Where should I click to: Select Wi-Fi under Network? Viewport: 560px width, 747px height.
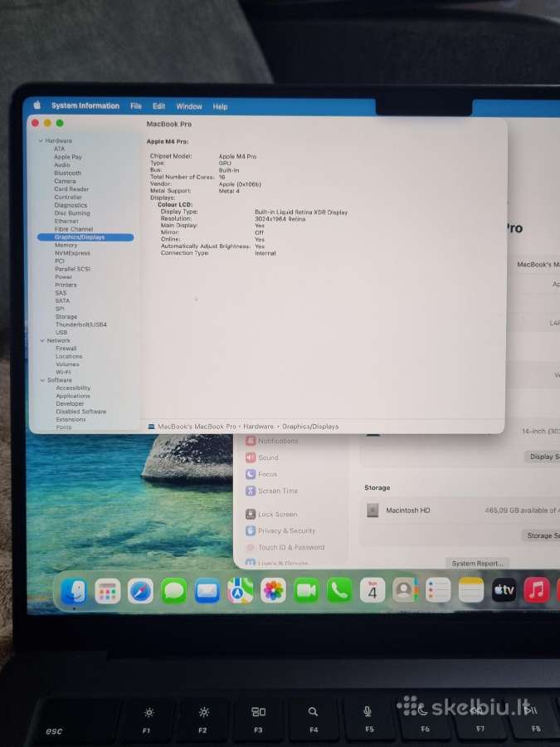[63, 372]
